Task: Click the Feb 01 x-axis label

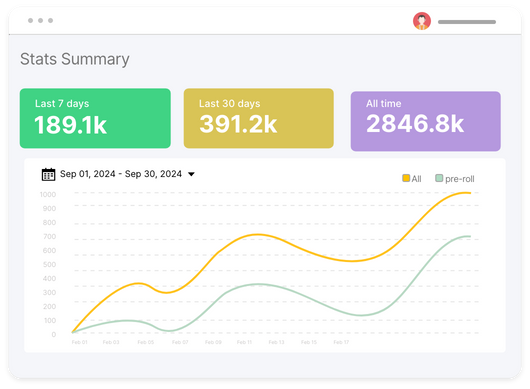Action: click(79, 342)
